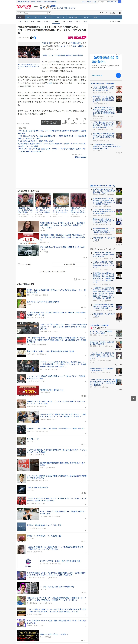React with わかりやすい lightbulb icon
Image resolution: width=138 pixels, height=644 pixels.
(74, 121)
